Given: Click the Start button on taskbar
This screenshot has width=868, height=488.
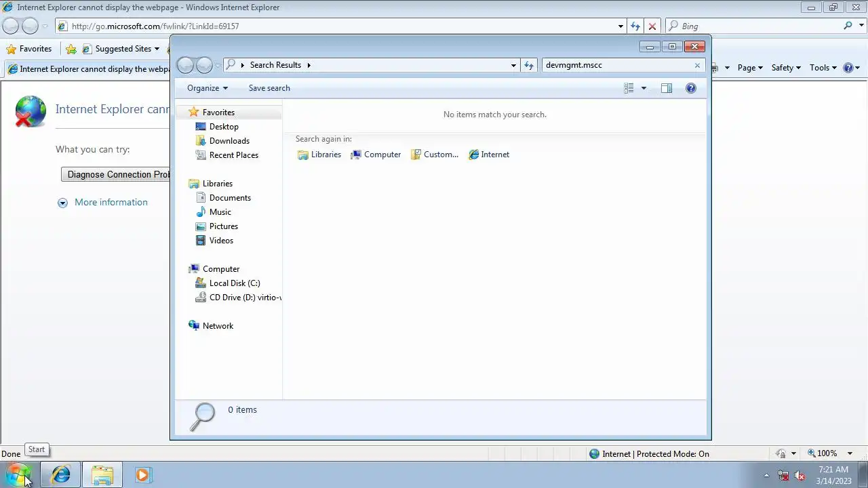Looking at the screenshot, I should (x=18, y=474).
